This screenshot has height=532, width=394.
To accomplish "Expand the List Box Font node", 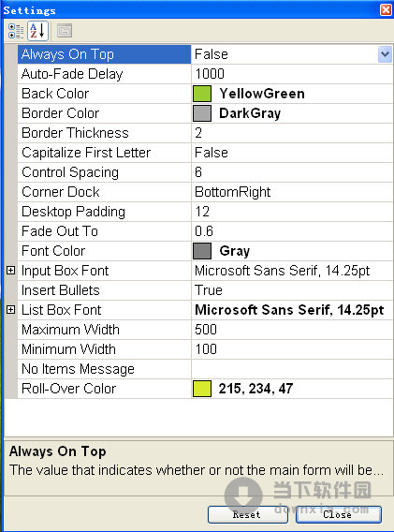I will pyautogui.click(x=11, y=309).
